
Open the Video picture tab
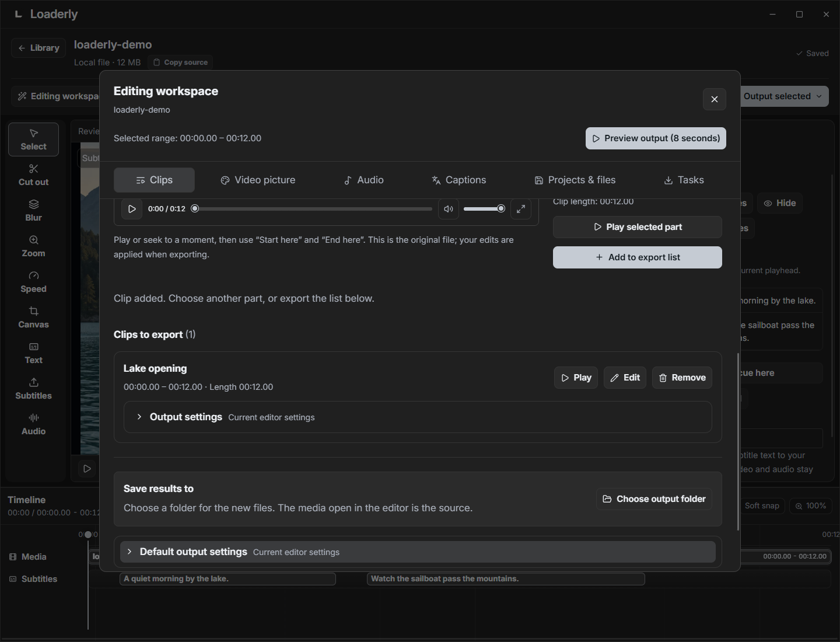pos(258,180)
